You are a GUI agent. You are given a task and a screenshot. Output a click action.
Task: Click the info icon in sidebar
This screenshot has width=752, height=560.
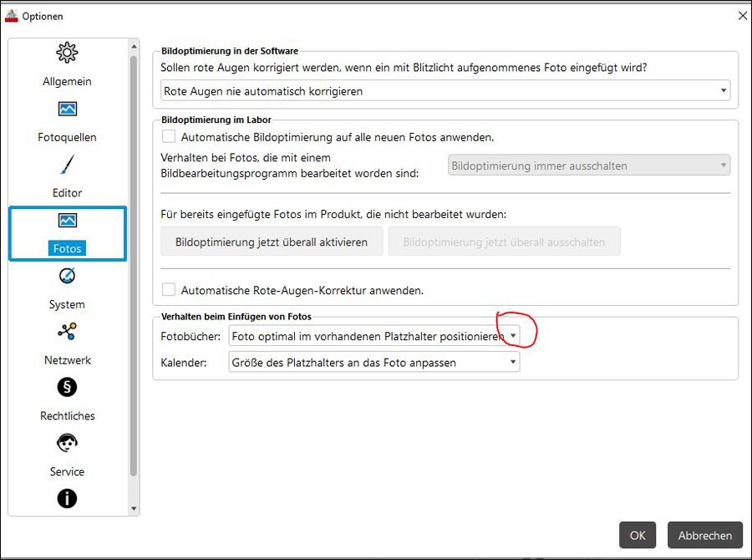point(67,498)
